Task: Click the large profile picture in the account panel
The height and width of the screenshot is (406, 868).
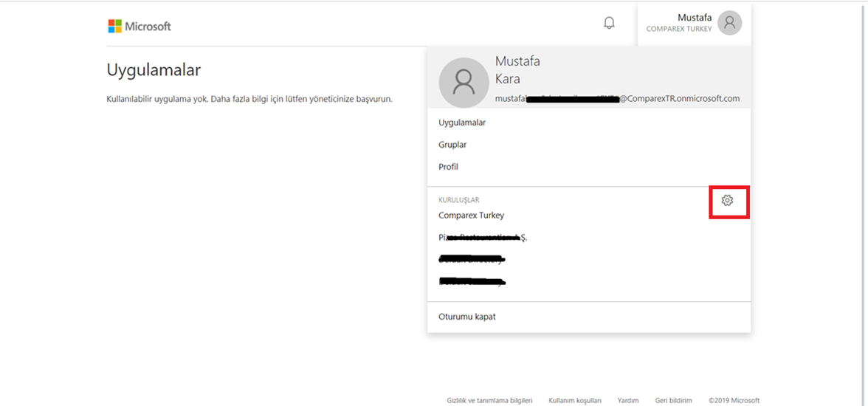Action: pyautogui.click(x=464, y=83)
